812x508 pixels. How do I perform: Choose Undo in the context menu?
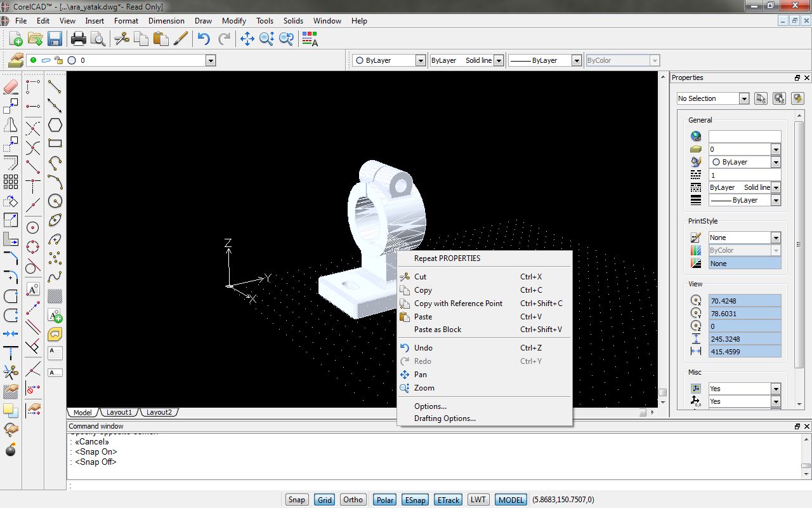pyautogui.click(x=485, y=348)
